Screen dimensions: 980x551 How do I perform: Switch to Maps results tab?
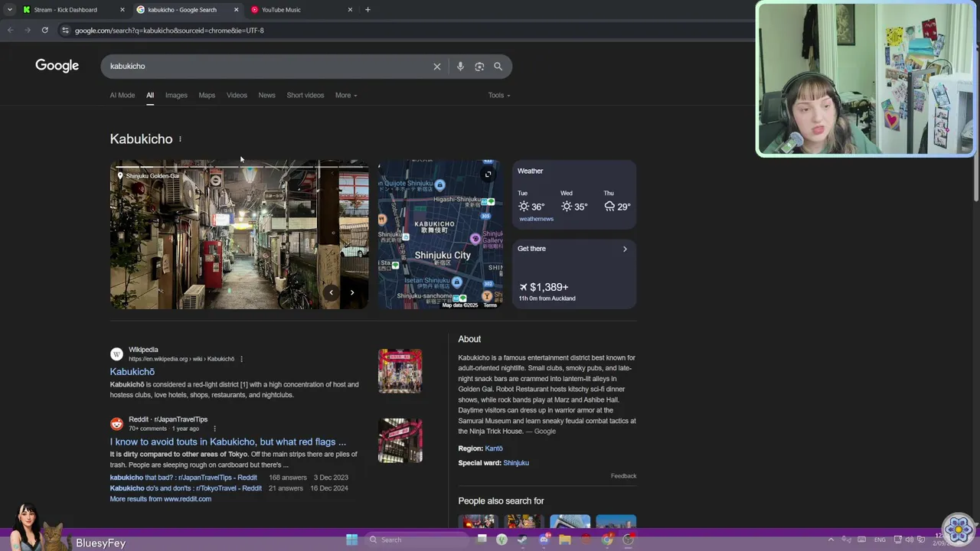207,96
